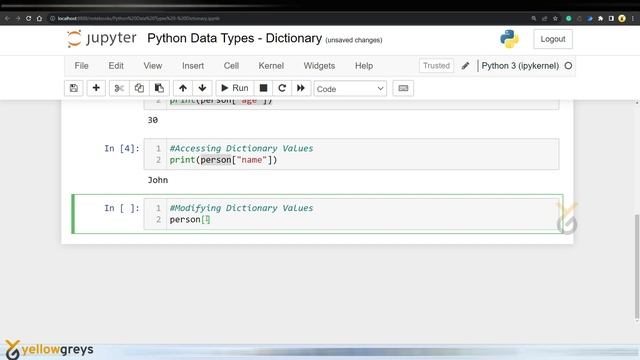
Task: Copy selected cells icon
Action: 139,88
